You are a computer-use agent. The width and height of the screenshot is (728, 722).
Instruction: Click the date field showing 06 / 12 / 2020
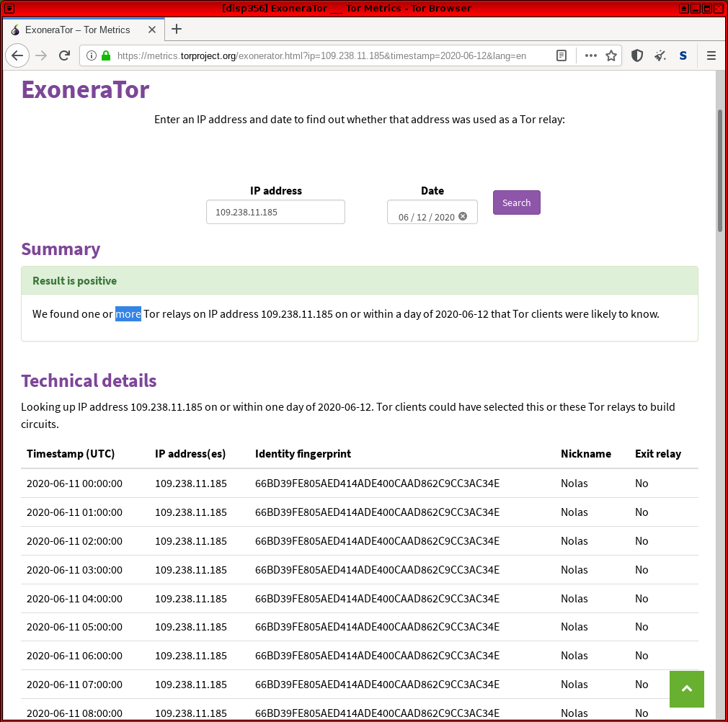point(426,217)
